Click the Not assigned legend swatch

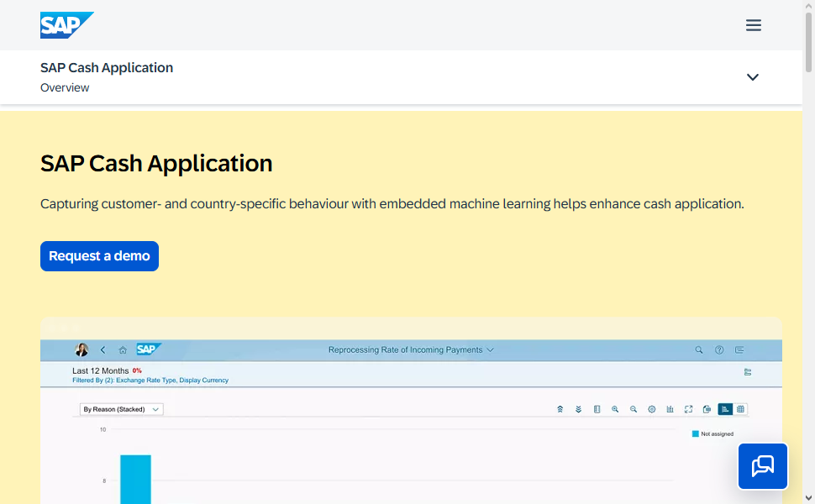[695, 433]
